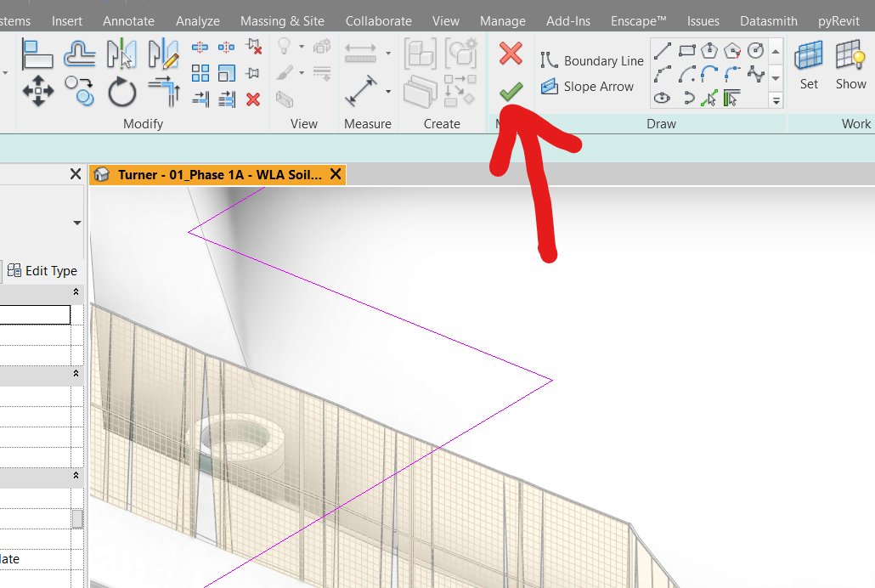The width and height of the screenshot is (875, 588).
Task: Select the Circle draw tool
Action: point(755,50)
